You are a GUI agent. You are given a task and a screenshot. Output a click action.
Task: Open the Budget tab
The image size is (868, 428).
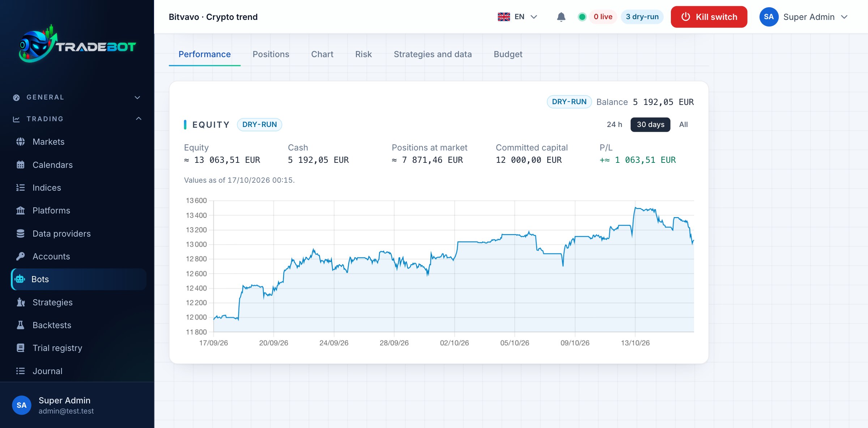point(508,54)
